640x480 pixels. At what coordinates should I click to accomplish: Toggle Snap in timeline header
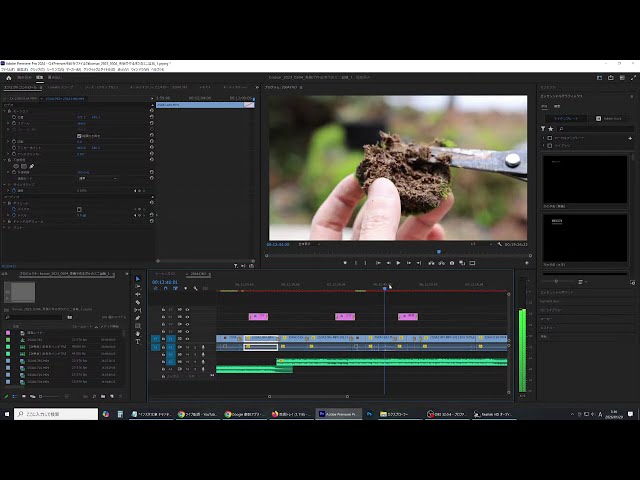(x=166, y=288)
